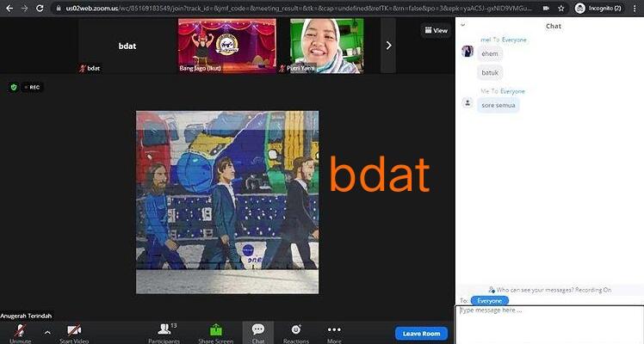Click the browser back arrow
Viewport: 644px width, 344px height.
tap(9, 9)
